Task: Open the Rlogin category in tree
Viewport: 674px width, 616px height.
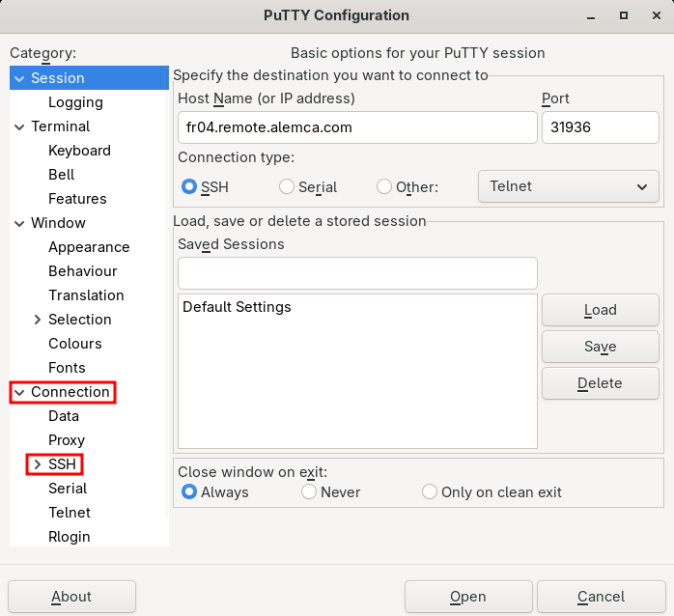Action: pyautogui.click(x=70, y=537)
